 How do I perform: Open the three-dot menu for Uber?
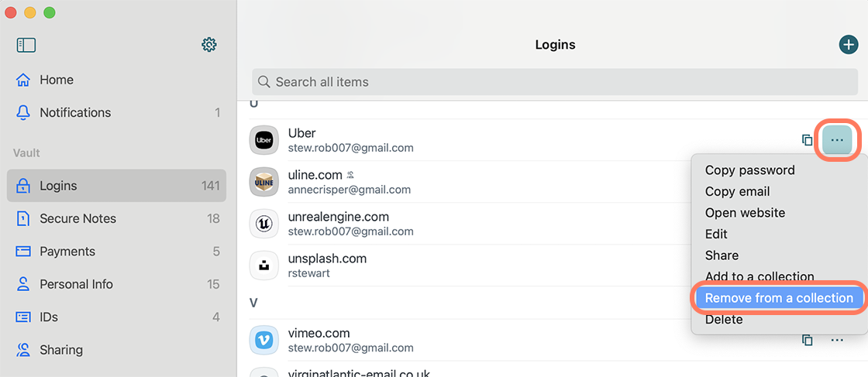point(837,140)
